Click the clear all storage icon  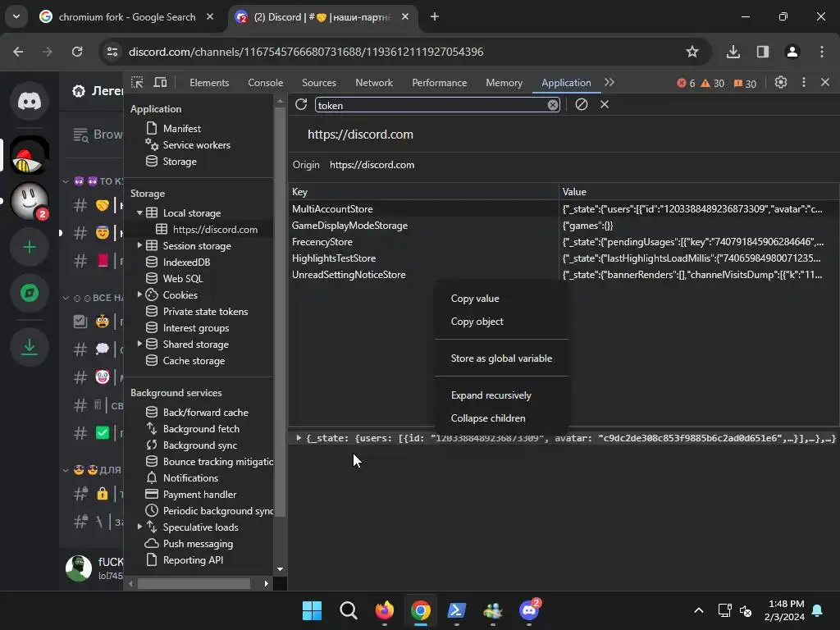click(582, 104)
